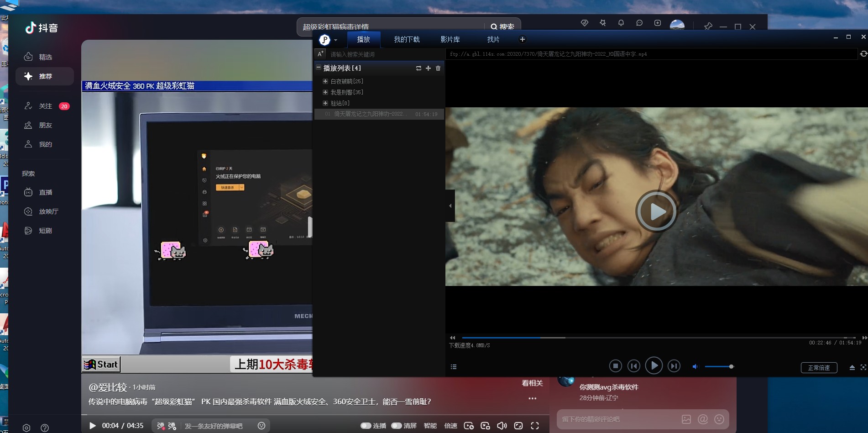Image resolution: width=868 pixels, height=433 pixels.
Task: Open 短剧 in Douyin sidebar
Action: 45,231
